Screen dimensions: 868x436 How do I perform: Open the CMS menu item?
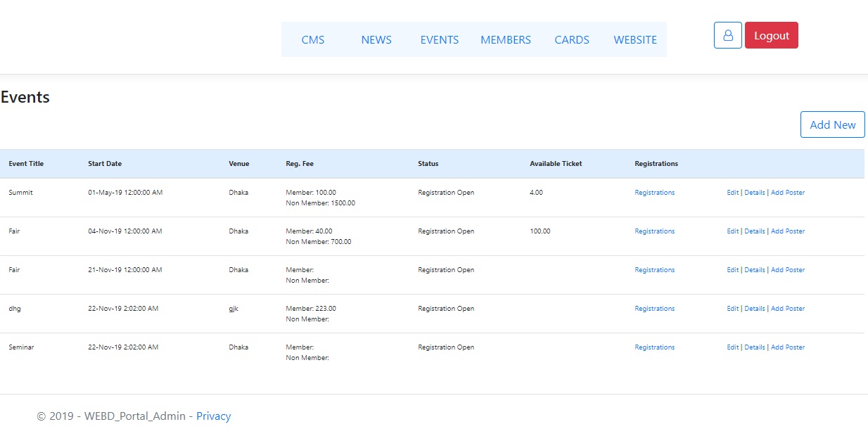pos(313,39)
